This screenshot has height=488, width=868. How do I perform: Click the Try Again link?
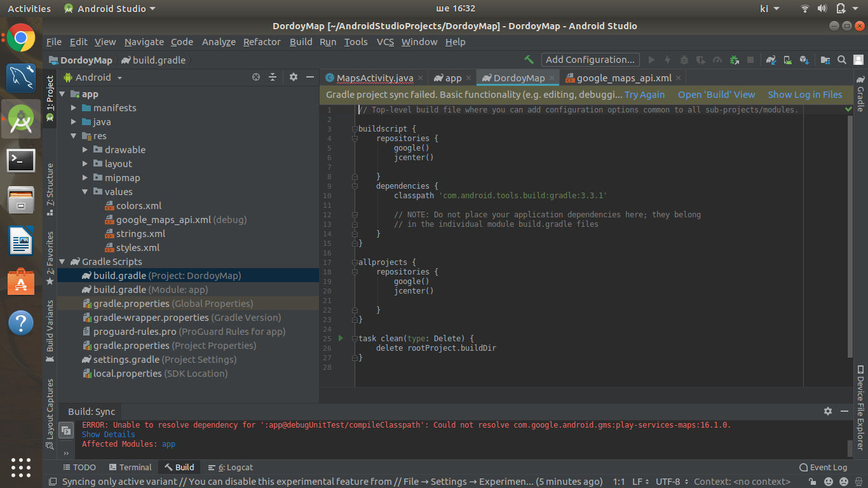644,95
